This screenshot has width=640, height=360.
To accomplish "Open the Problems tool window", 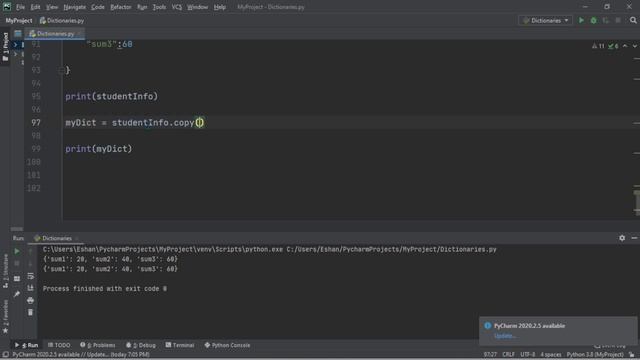I will (98, 345).
